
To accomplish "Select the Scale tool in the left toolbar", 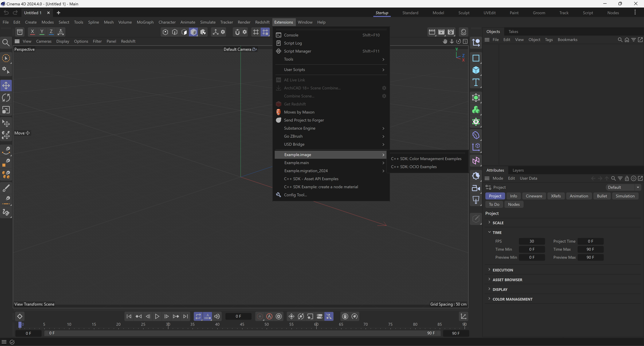I will (6, 110).
